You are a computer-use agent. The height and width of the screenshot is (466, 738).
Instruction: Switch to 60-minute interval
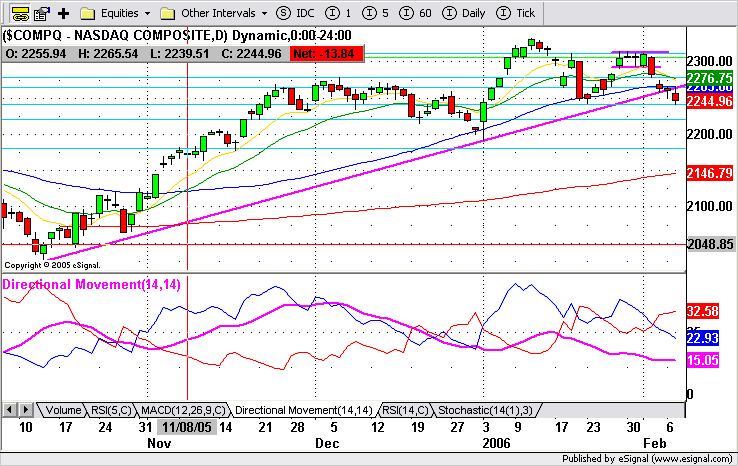tap(415, 13)
